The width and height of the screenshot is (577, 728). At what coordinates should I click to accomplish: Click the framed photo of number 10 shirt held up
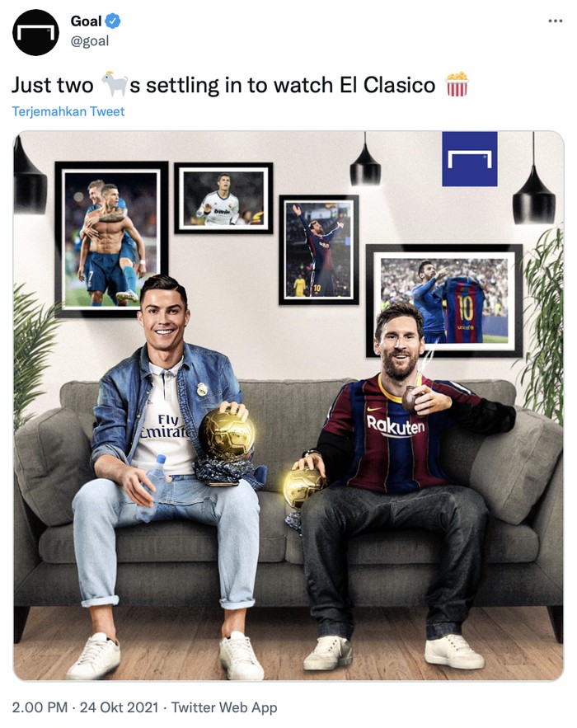[444, 300]
